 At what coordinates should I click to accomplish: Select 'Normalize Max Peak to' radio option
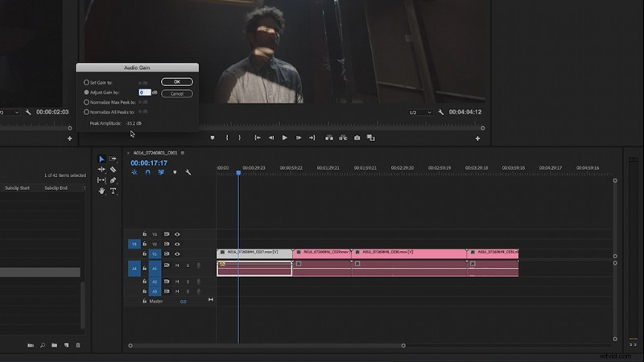click(86, 102)
